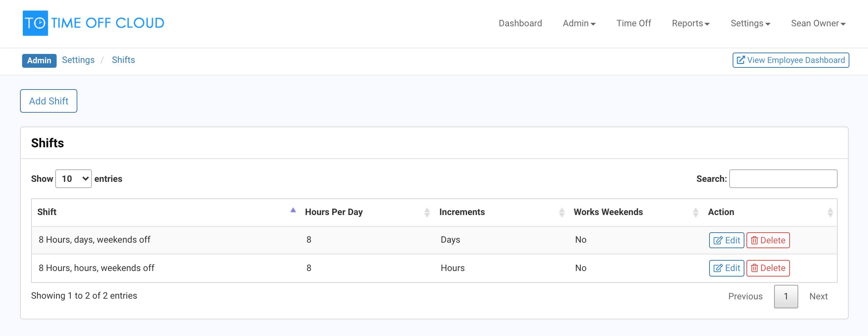Click 'Showing 1 to 2 of 2 entries' text
Image resolution: width=868 pixels, height=336 pixels.
tap(84, 296)
